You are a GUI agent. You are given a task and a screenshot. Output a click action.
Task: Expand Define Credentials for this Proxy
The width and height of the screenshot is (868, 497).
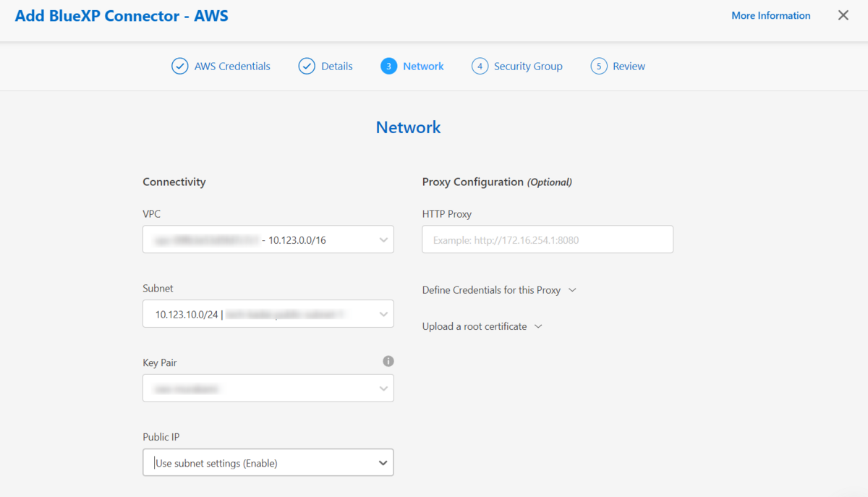pos(499,290)
